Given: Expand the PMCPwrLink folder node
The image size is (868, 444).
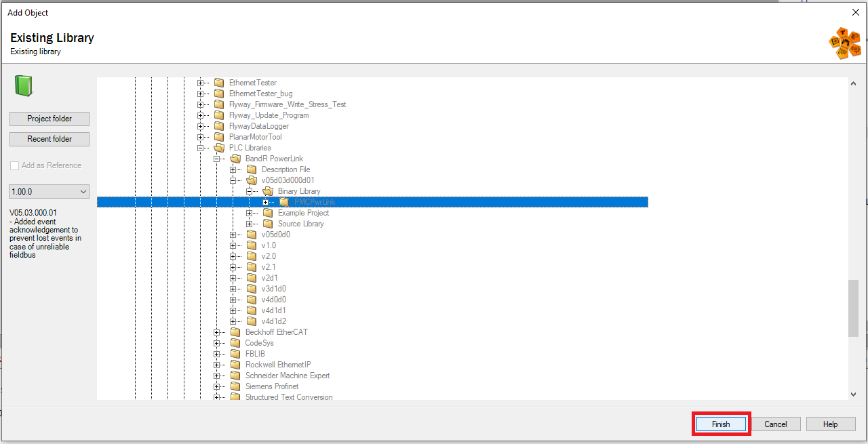Looking at the screenshot, I should (x=266, y=202).
